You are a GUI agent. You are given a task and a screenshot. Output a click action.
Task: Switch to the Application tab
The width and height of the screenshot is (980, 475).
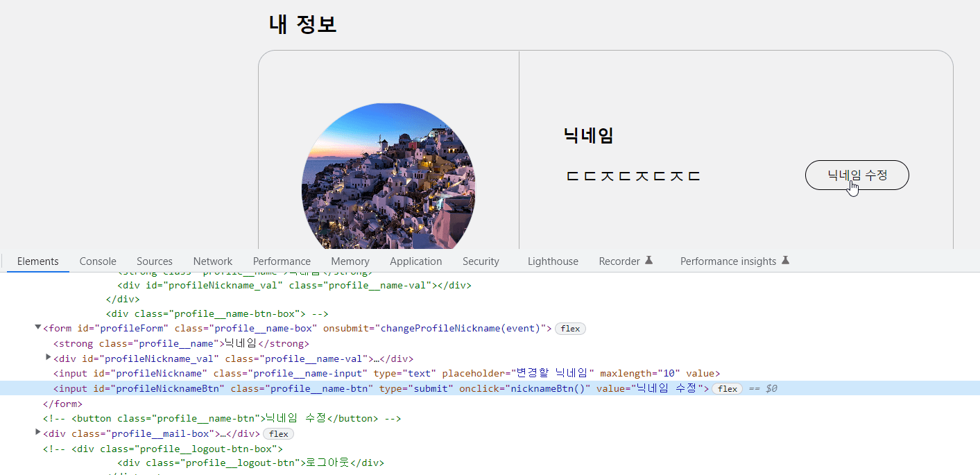pos(416,261)
